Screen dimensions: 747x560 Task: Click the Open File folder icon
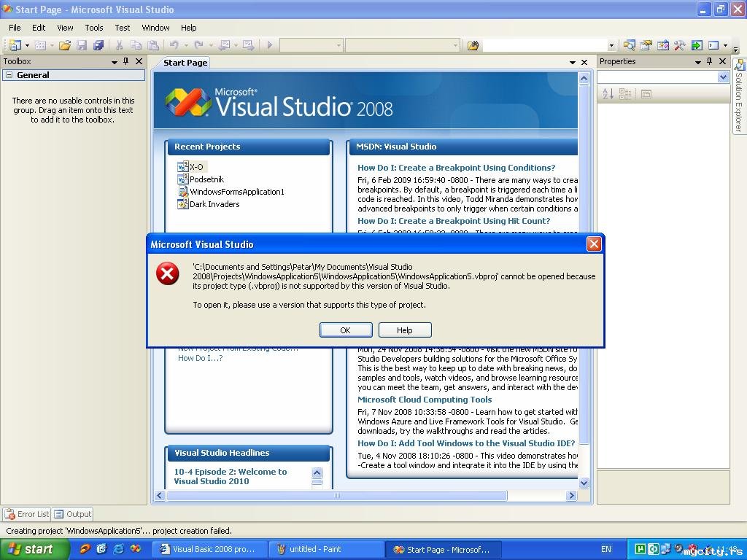(x=65, y=45)
